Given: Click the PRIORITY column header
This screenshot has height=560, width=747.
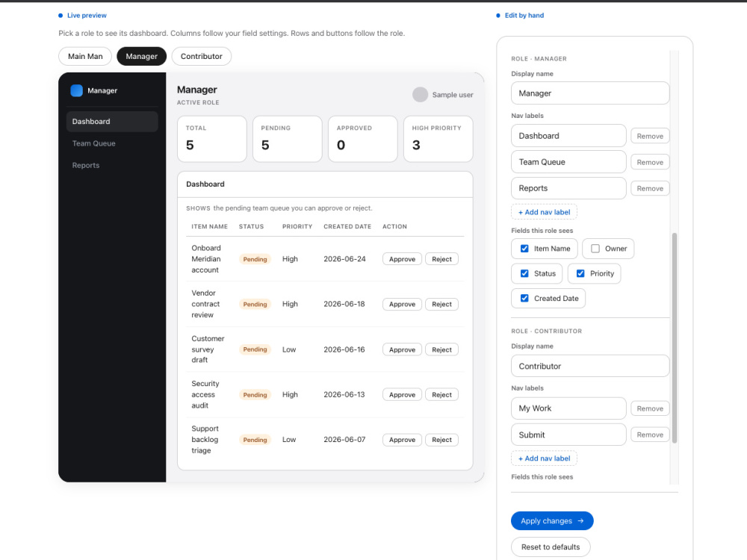Looking at the screenshot, I should click(297, 227).
